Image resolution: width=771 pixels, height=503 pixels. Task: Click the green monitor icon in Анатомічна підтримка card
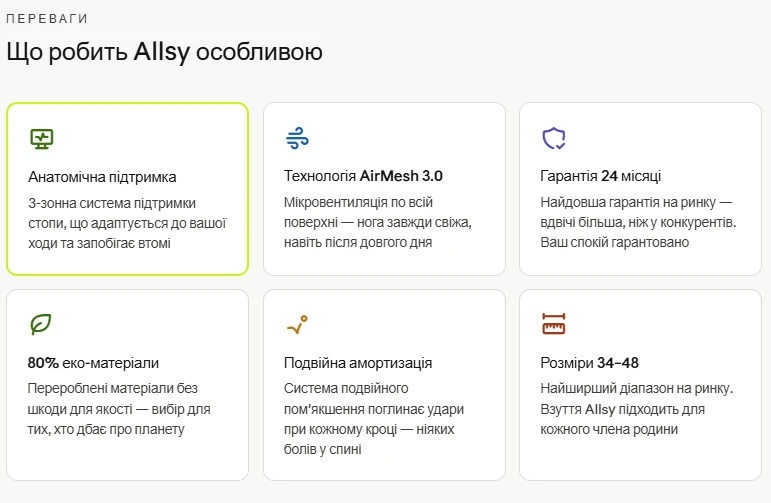[42, 139]
